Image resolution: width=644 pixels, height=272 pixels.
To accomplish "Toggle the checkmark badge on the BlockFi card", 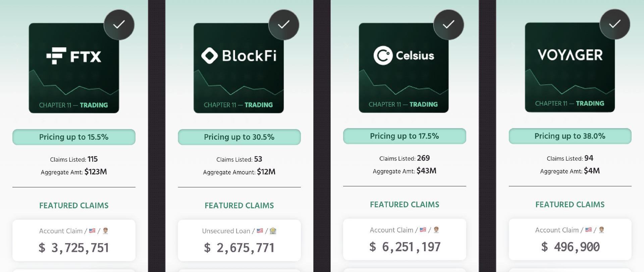I will (x=284, y=25).
